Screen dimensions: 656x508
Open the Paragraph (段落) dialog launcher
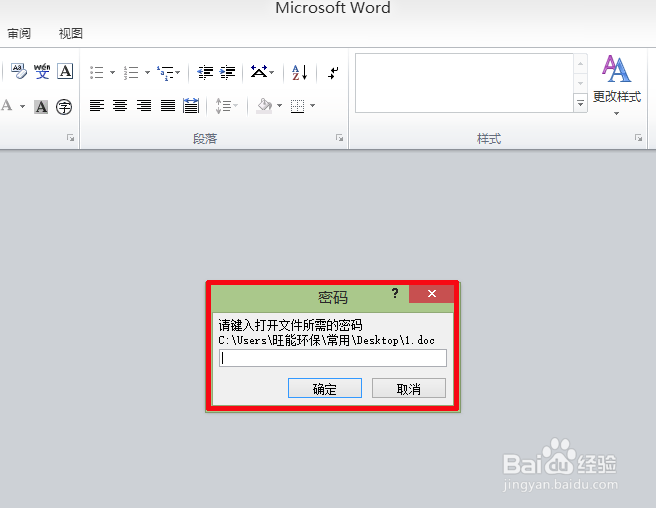click(x=339, y=138)
